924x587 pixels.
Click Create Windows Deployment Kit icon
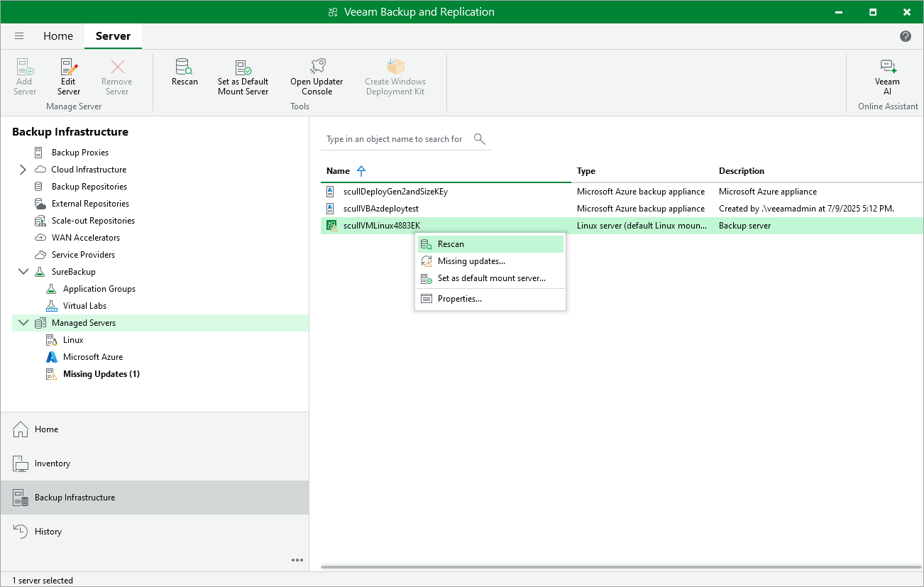(x=395, y=77)
